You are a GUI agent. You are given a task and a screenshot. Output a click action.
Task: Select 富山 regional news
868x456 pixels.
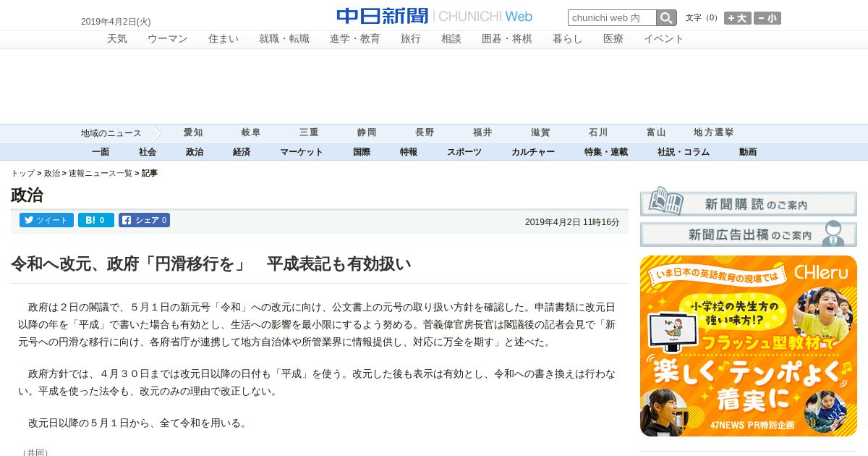pyautogui.click(x=656, y=133)
